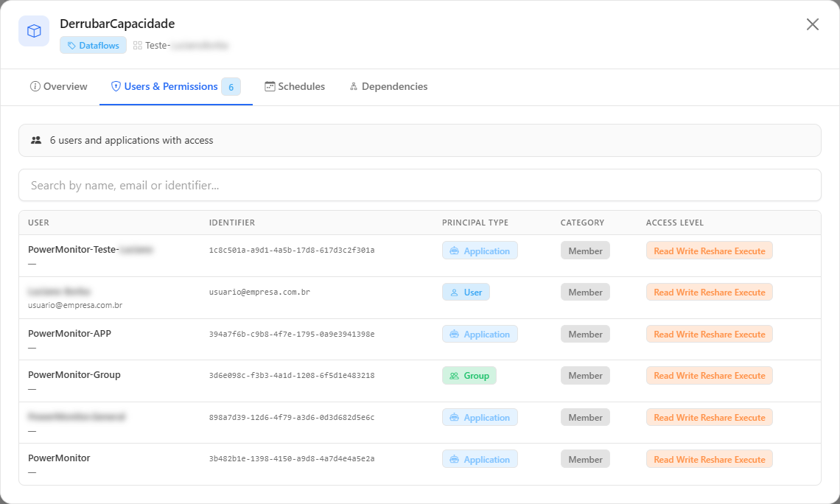
Task: Click '6 users and applications with access' text
Action: (131, 140)
